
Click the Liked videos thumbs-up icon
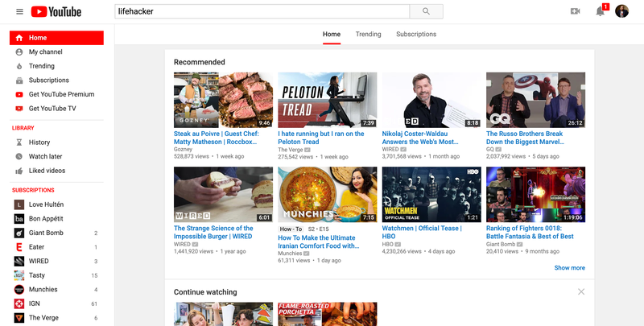pyautogui.click(x=19, y=171)
